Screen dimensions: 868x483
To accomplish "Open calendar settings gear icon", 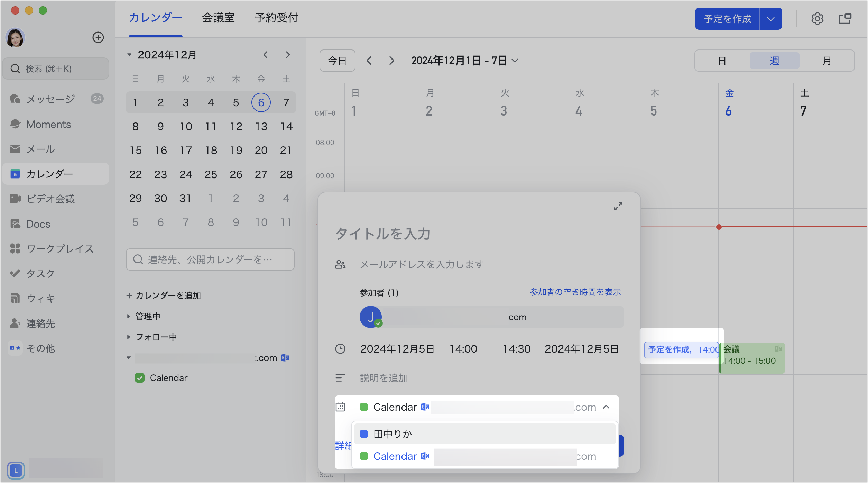I will [x=817, y=19].
